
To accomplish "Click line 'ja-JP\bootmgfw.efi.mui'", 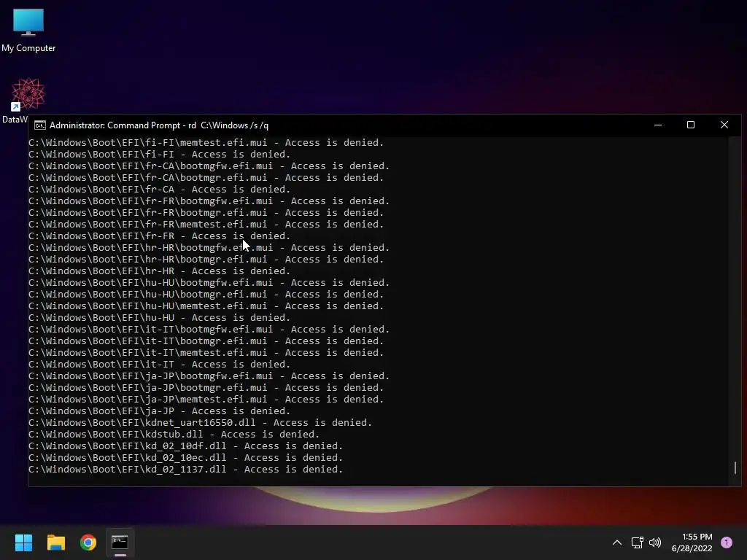I will [x=209, y=376].
